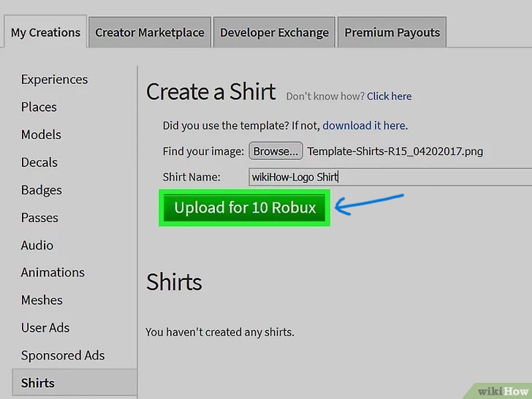
Task: Open the Creator Marketplace tab
Action: (x=150, y=32)
